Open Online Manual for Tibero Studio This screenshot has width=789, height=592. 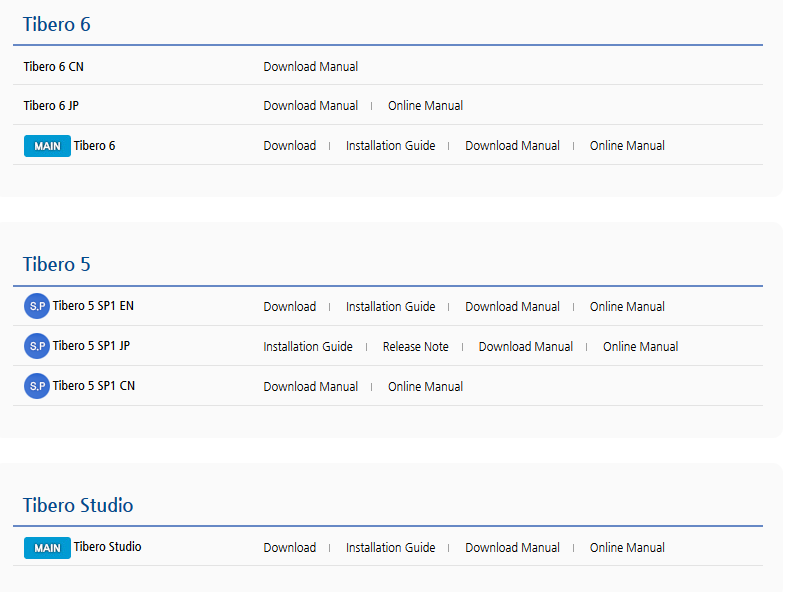[x=627, y=547]
